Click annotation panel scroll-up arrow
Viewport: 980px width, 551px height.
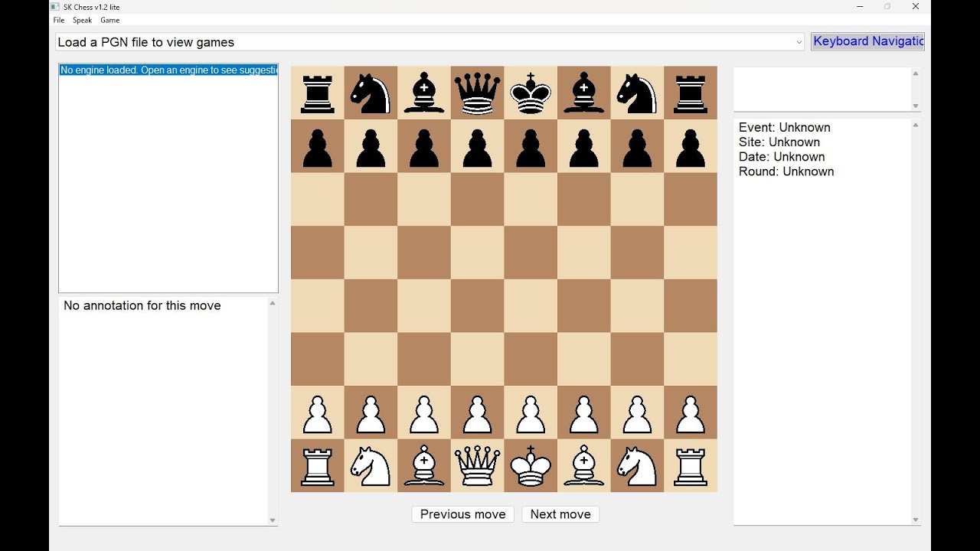(x=273, y=303)
